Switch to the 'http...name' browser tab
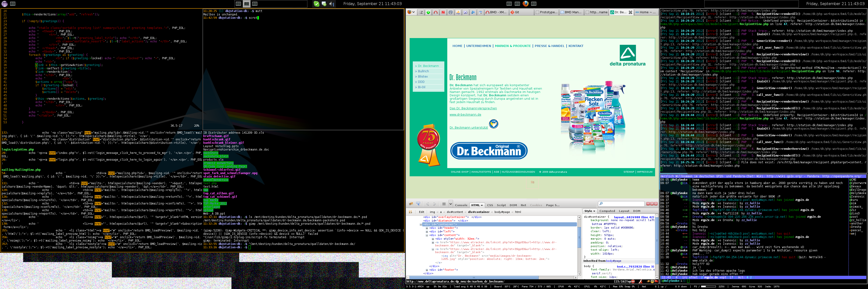868x289 pixels. pyautogui.click(x=597, y=12)
